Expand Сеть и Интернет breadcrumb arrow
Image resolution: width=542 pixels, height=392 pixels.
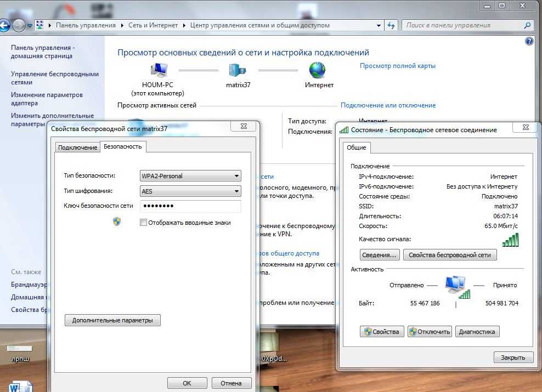tap(184, 25)
